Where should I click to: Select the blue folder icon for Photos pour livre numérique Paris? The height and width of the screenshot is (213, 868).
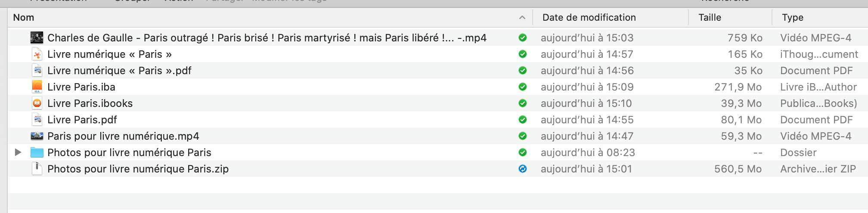pos(37,153)
